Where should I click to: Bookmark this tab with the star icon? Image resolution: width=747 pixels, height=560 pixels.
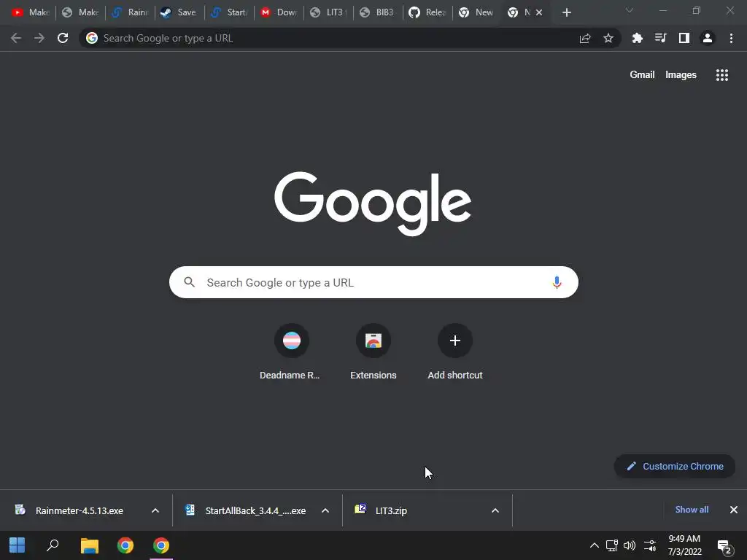tap(608, 38)
